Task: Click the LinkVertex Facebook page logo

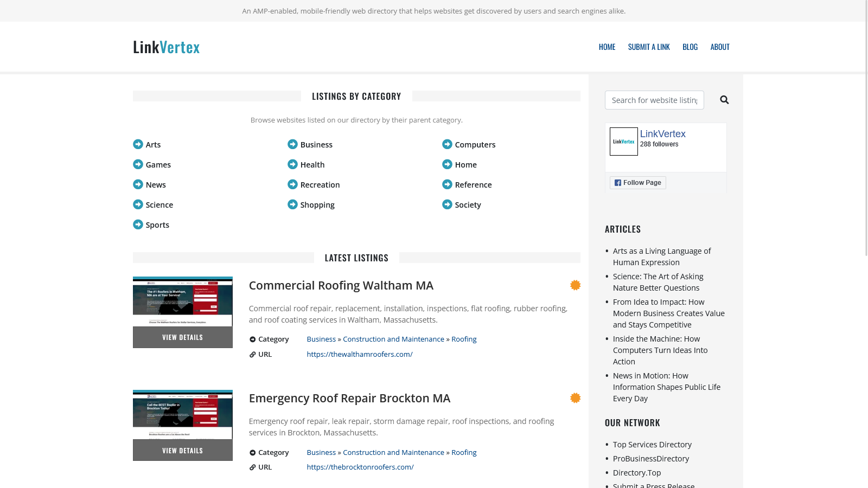Action: pos(624,142)
